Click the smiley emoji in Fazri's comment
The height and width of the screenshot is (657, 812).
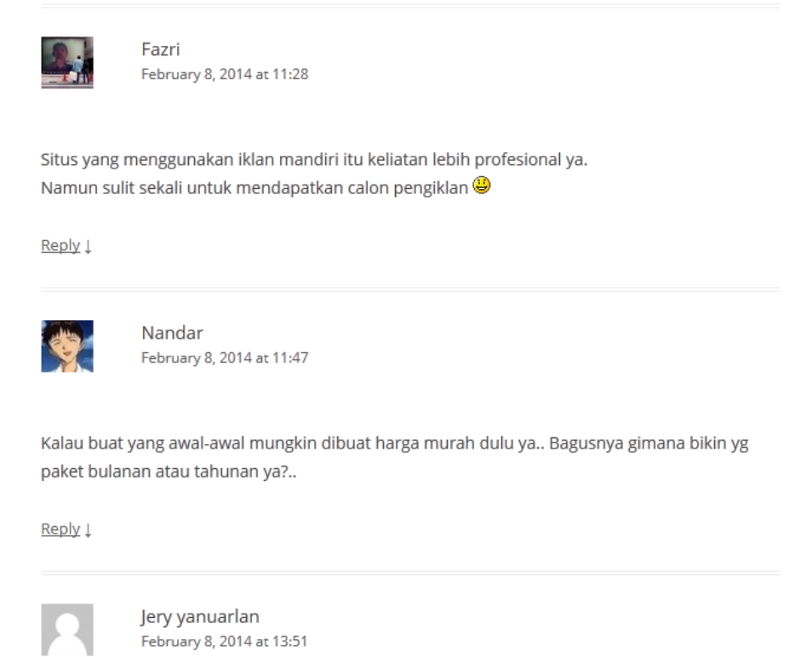[482, 186]
